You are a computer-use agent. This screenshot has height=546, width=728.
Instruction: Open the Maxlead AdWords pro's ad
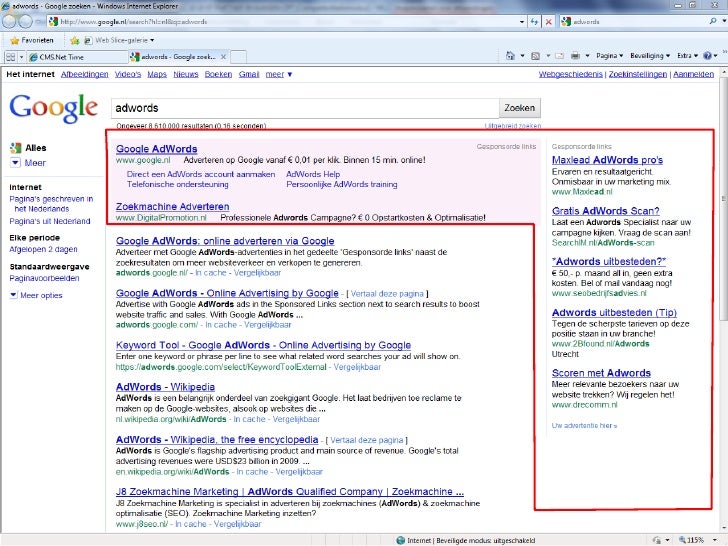(607, 160)
